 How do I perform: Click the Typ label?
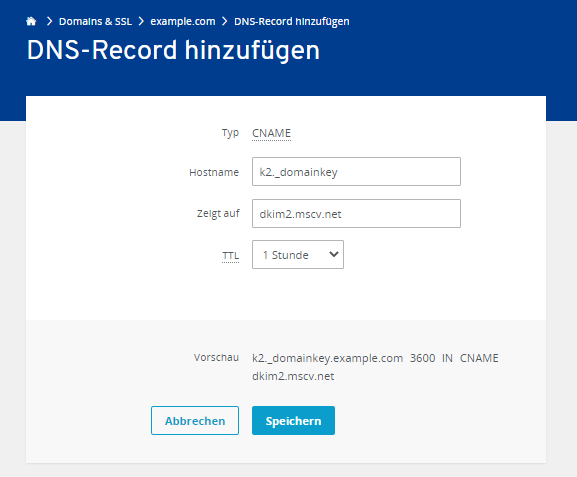click(230, 133)
